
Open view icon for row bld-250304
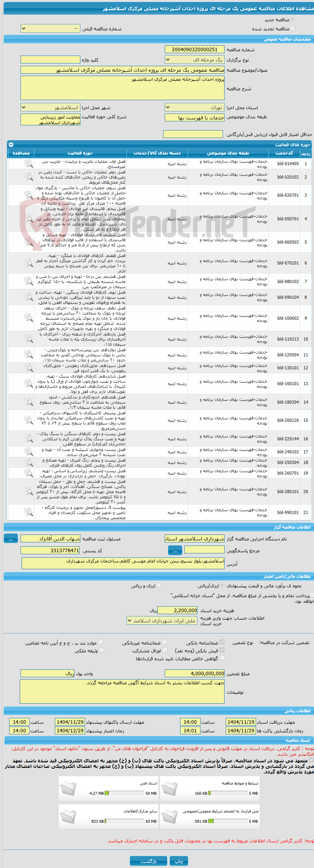[28, 462]
